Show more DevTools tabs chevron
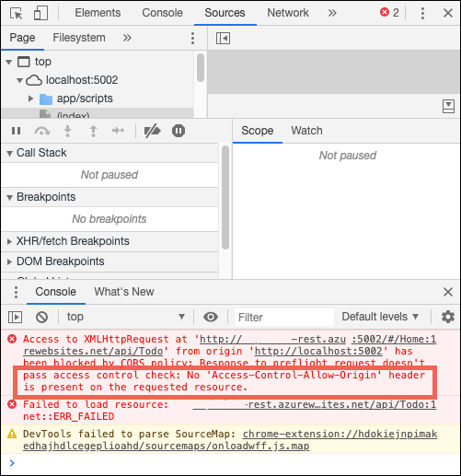 (332, 13)
